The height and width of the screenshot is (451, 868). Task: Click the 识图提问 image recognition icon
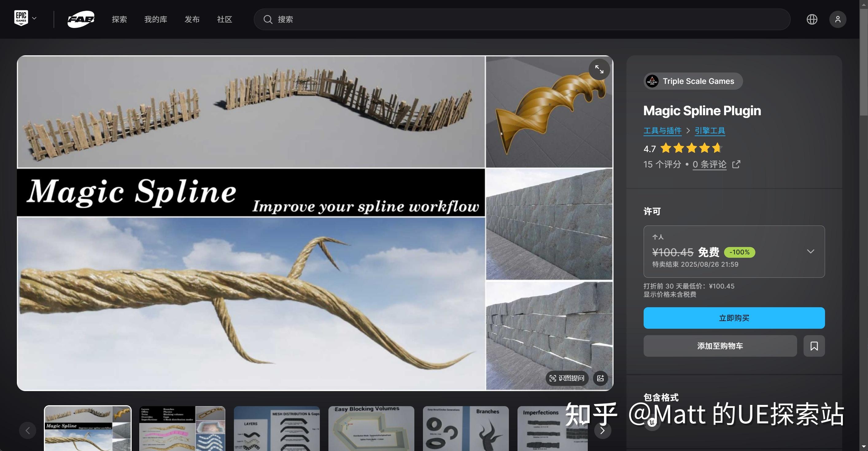pos(567,378)
